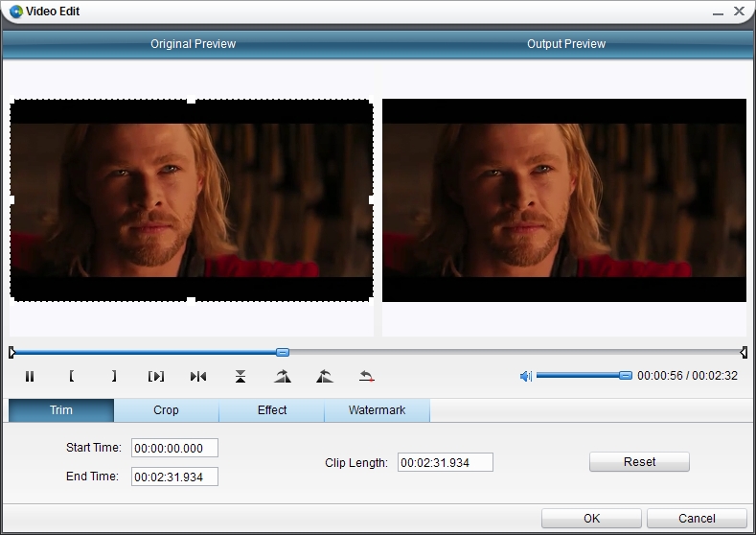Mute audio via speaker icon
This screenshot has width=756, height=535.
click(x=525, y=376)
